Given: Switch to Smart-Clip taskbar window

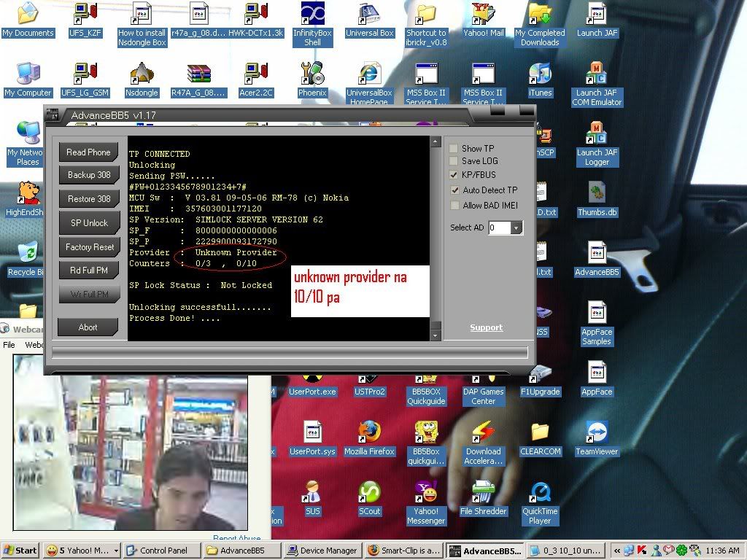Looking at the screenshot, I should click(404, 551).
